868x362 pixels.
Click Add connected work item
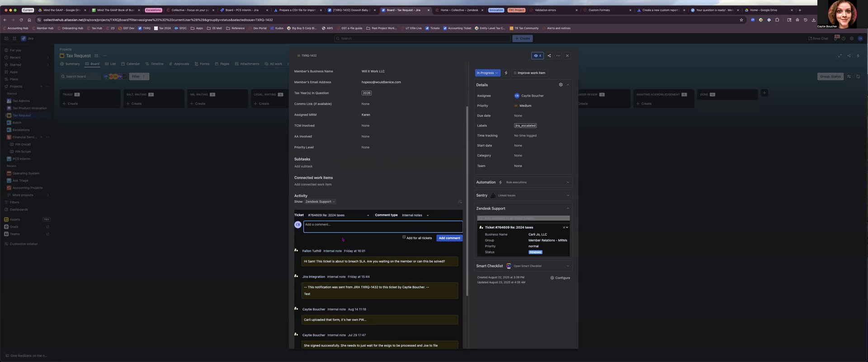pyautogui.click(x=313, y=185)
